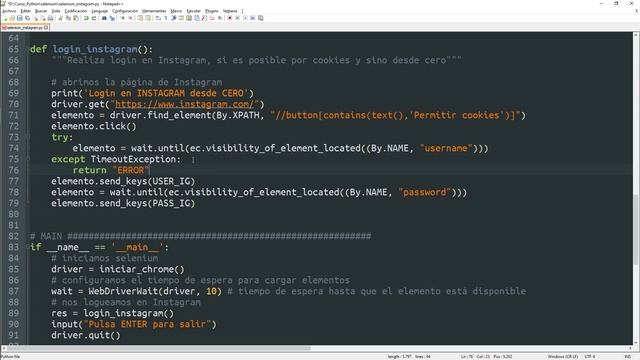Click the Zoom Out toolbar icon
The height and width of the screenshot is (360, 640).
tap(130, 18)
